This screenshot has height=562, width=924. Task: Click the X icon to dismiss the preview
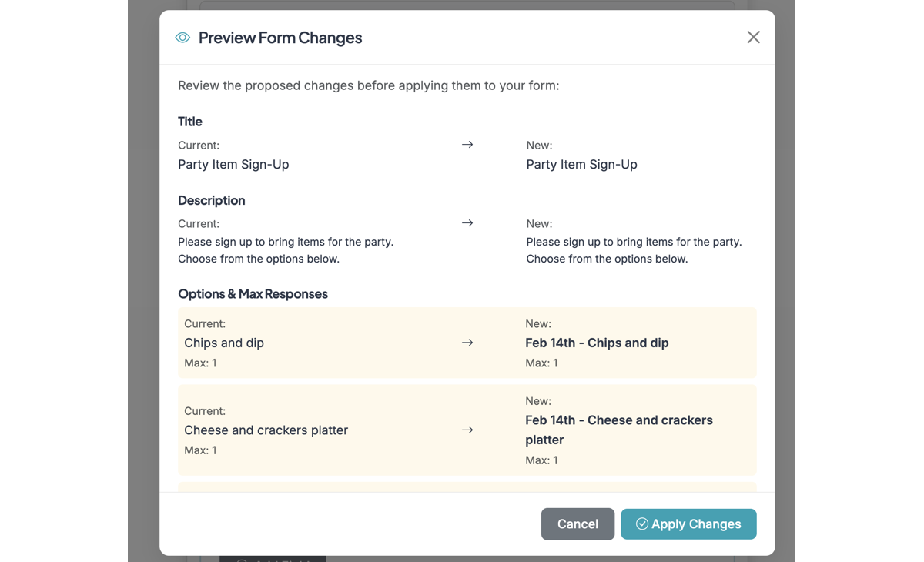click(752, 36)
